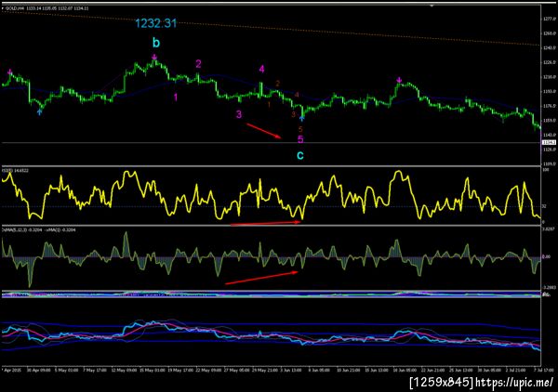Click the 5 May 01:00 time label
The width and height of the screenshot is (558, 392).
(66, 370)
